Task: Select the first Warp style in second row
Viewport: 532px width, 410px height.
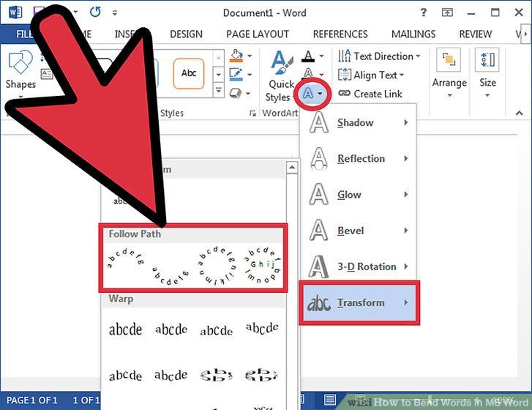Action: click(x=125, y=375)
